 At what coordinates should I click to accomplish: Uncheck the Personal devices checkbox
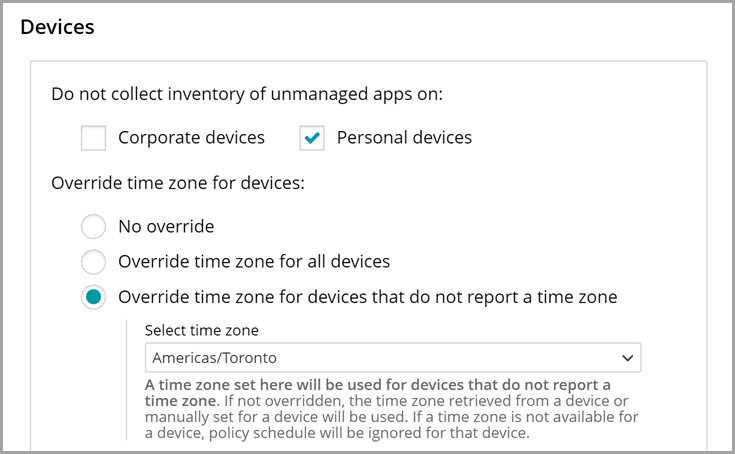(312, 138)
